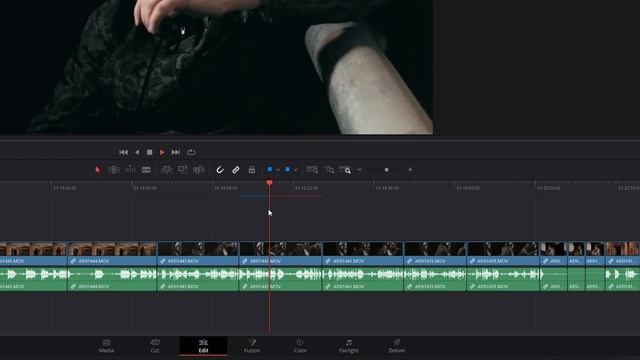
Task: Activate the Selection Mode arrow tool
Action: click(x=98, y=170)
